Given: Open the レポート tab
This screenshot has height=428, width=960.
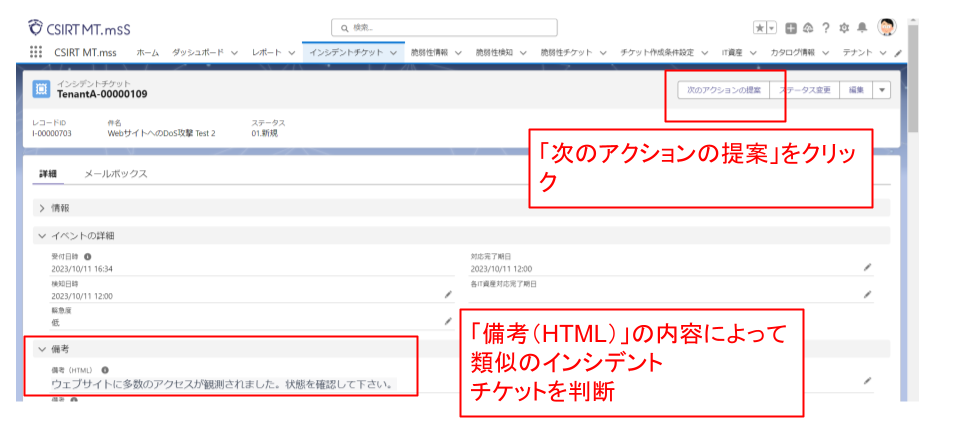Looking at the screenshot, I should (x=267, y=53).
